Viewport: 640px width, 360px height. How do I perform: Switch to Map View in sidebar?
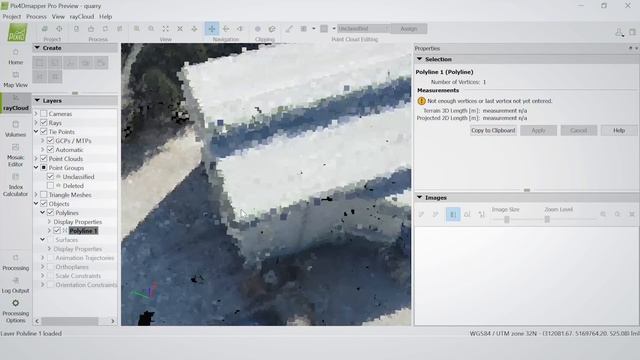pos(16,80)
